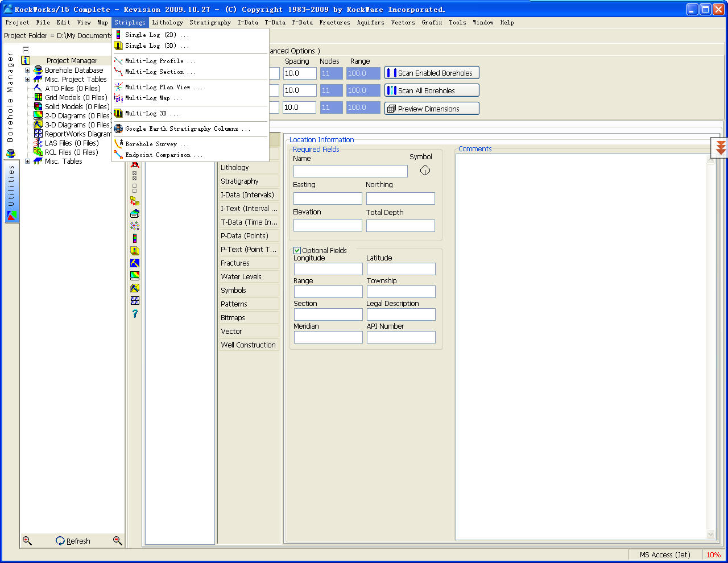Click the ReportWorks grid toolbar icon
This screenshot has height=563, width=728.
(135, 301)
